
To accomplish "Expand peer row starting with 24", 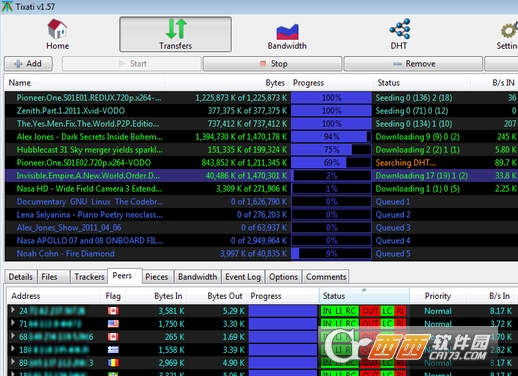I will coord(13,310).
